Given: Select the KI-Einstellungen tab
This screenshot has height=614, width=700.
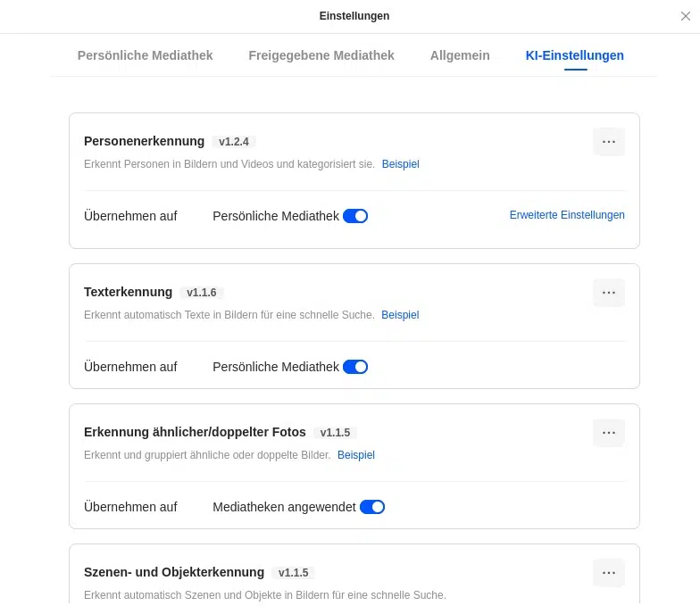Looking at the screenshot, I should tap(575, 55).
